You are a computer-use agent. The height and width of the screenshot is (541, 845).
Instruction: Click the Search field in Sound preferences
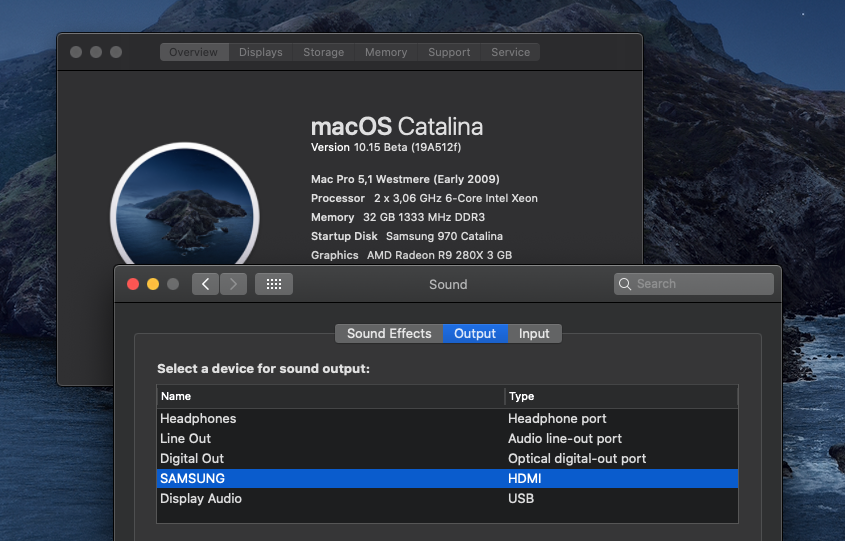(694, 284)
